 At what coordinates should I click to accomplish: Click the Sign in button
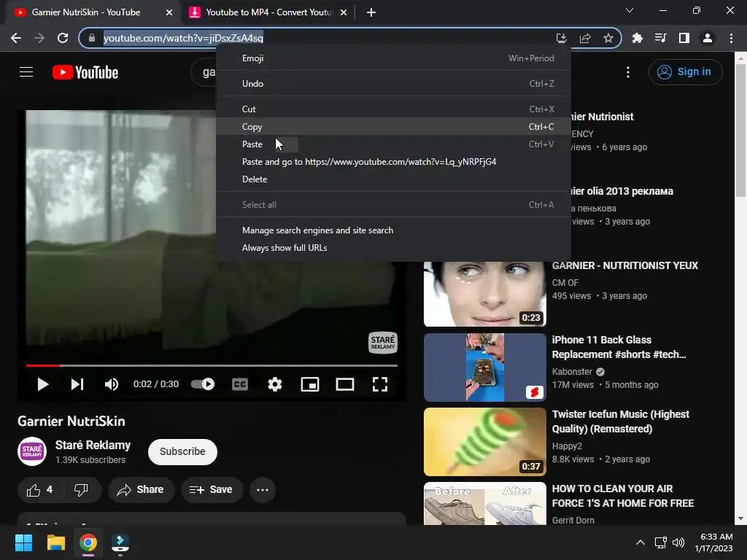[x=686, y=72]
